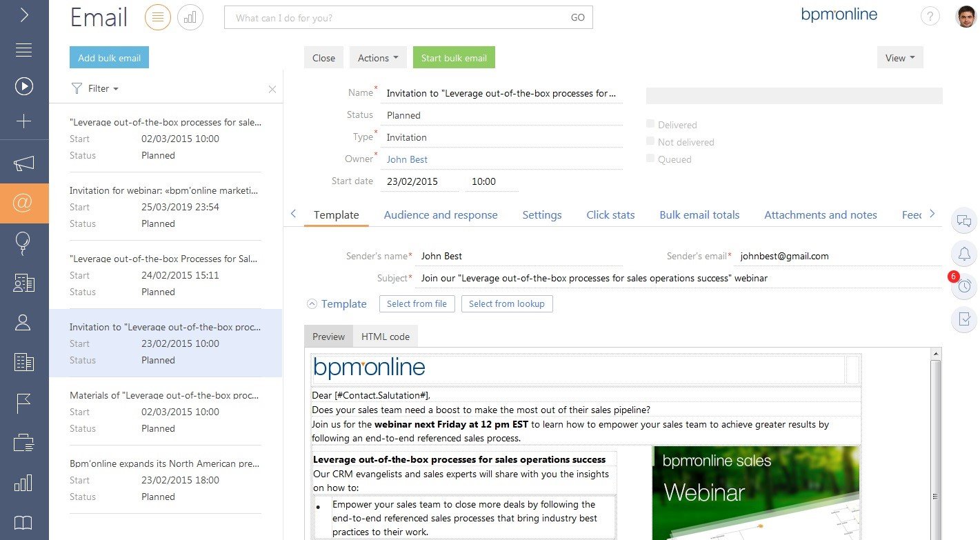Open the book knowledge base icon
Viewport: 980px width, 540px height.
pyautogui.click(x=24, y=522)
